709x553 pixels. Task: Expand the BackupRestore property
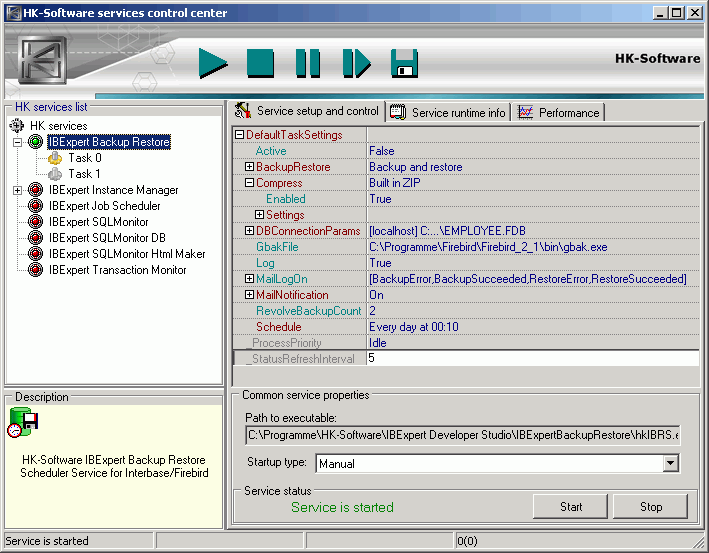[250, 166]
